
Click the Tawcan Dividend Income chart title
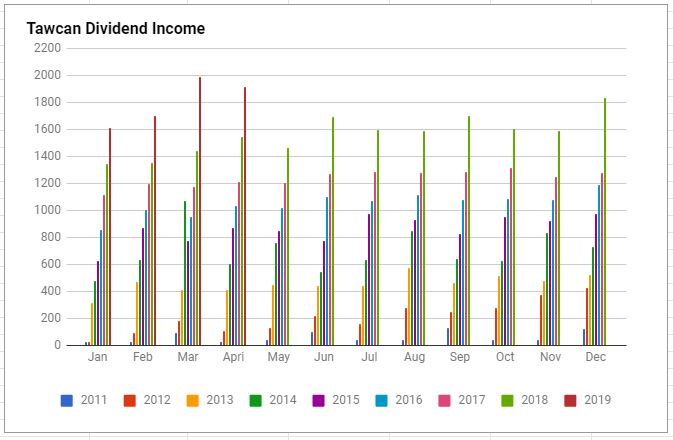click(116, 29)
